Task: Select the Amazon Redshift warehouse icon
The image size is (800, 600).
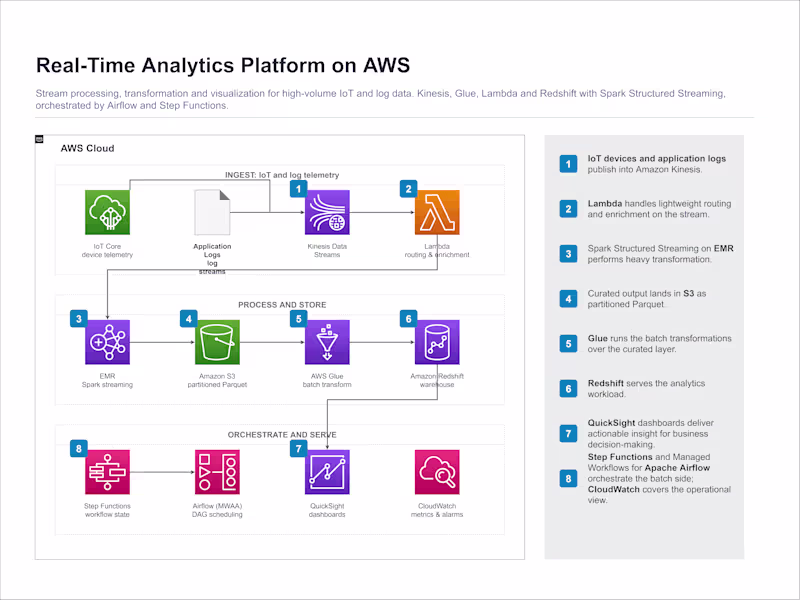Action: [437, 342]
